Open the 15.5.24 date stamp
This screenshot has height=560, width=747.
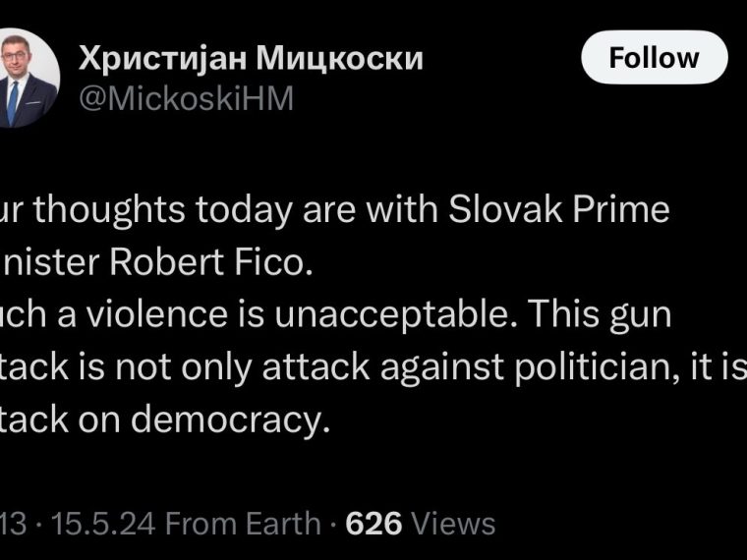pyautogui.click(x=103, y=524)
